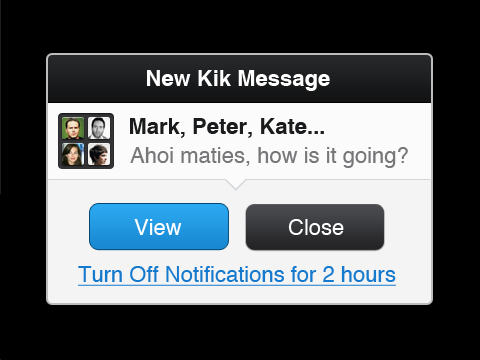Click the word 'Notifications' in the blue link
480x360 pixels.
225,274
